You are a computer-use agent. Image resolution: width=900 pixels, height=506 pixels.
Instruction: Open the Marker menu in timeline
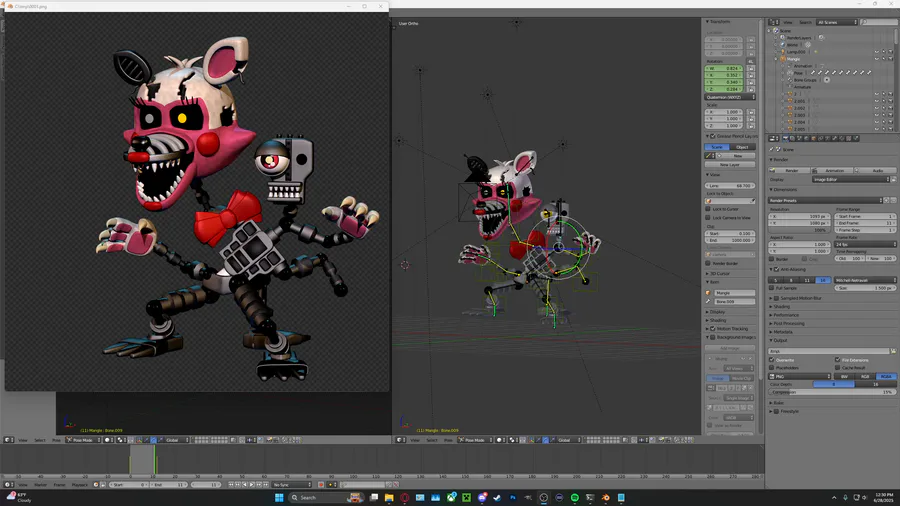tap(40, 485)
